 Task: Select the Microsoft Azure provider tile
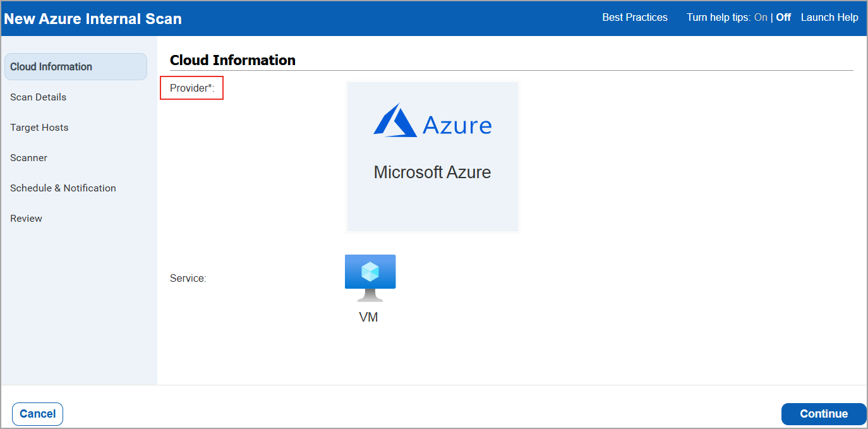click(x=432, y=157)
